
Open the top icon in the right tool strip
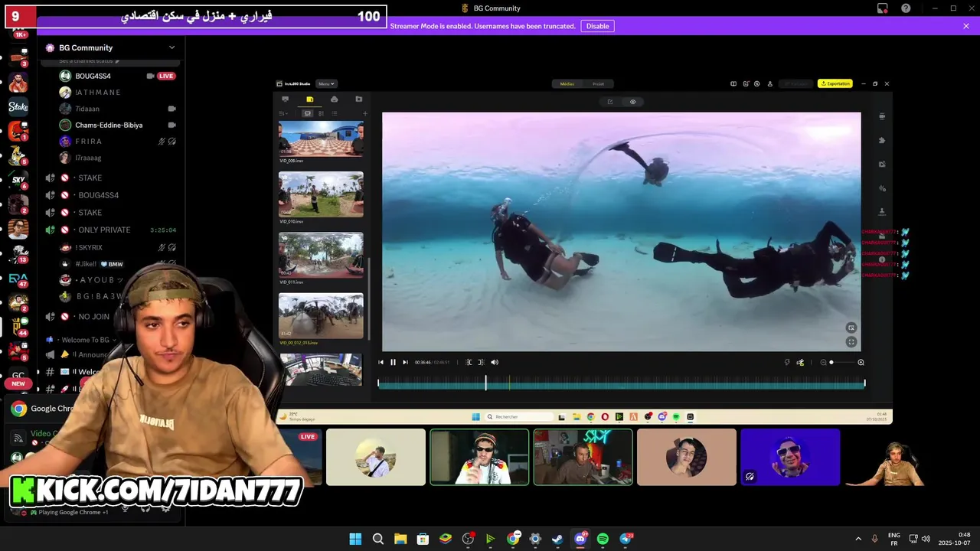[882, 116]
